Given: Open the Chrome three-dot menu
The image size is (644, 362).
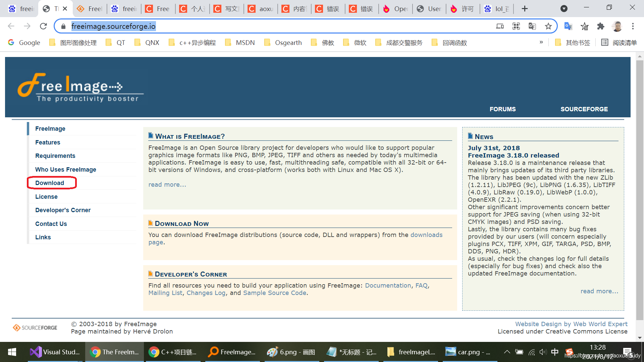Looking at the screenshot, I should [633, 26].
